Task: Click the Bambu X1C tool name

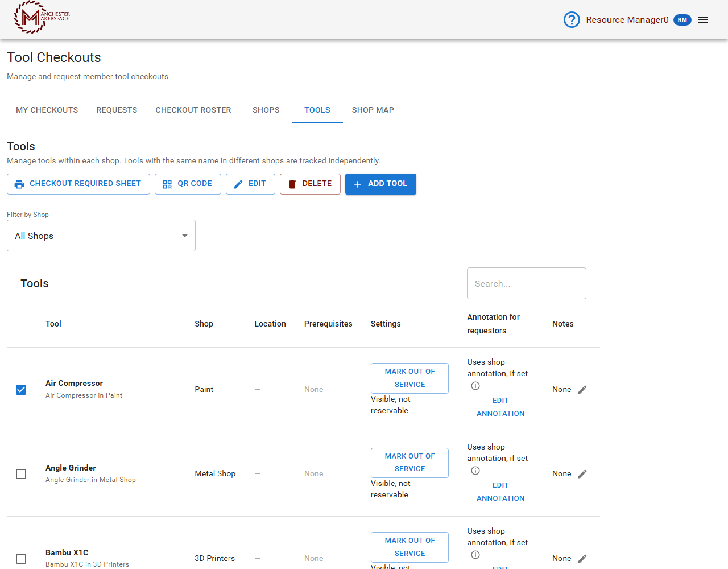Action: pos(67,552)
